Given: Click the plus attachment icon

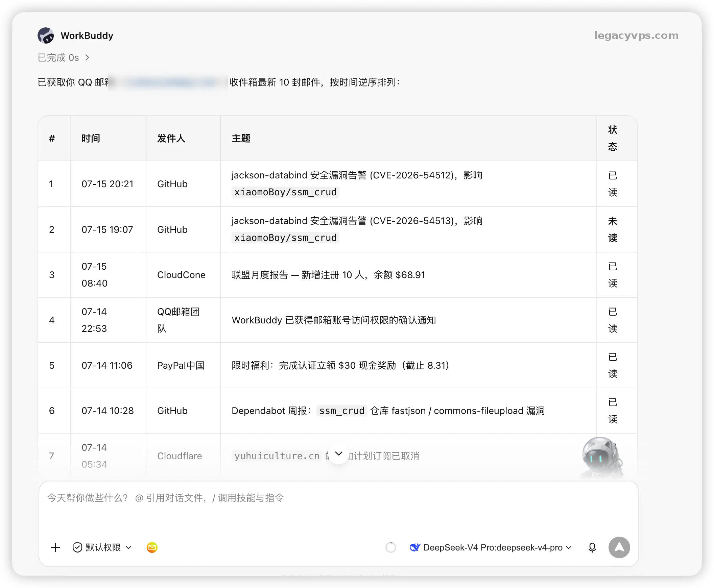Looking at the screenshot, I should click(55, 547).
